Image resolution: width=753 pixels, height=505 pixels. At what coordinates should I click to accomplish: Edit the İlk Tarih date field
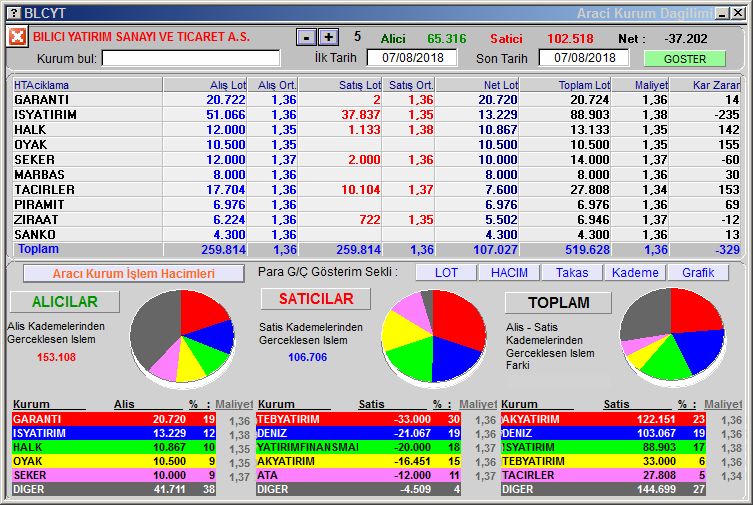(x=412, y=58)
